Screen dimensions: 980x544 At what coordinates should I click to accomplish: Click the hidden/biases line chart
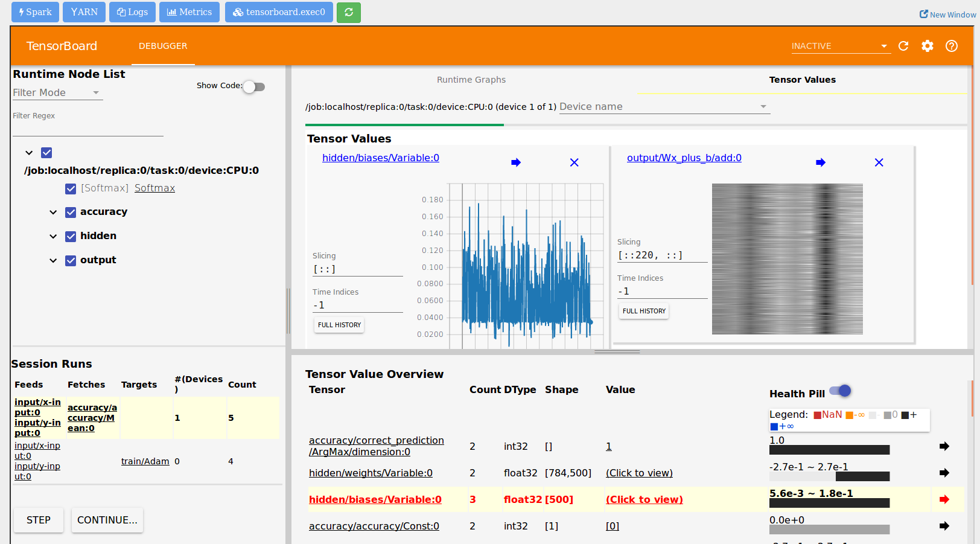(526, 266)
